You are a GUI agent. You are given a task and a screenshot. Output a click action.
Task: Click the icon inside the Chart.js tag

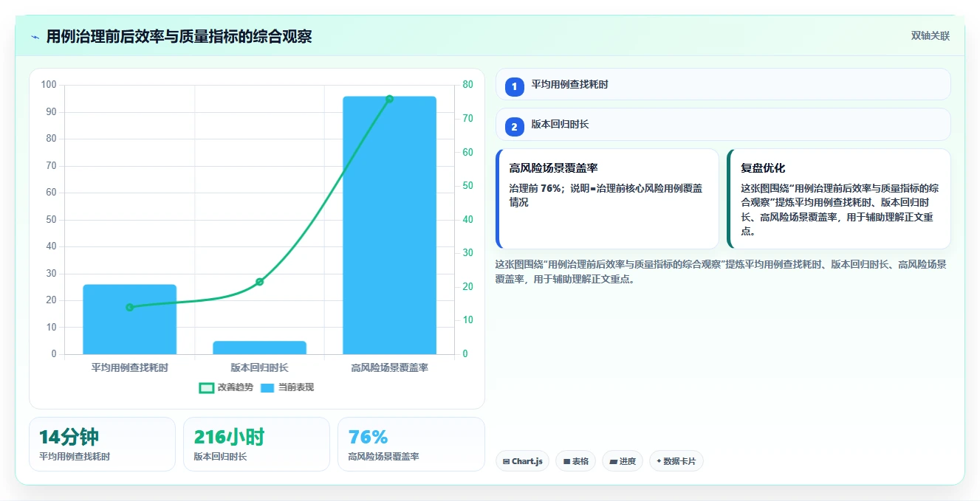(506, 462)
